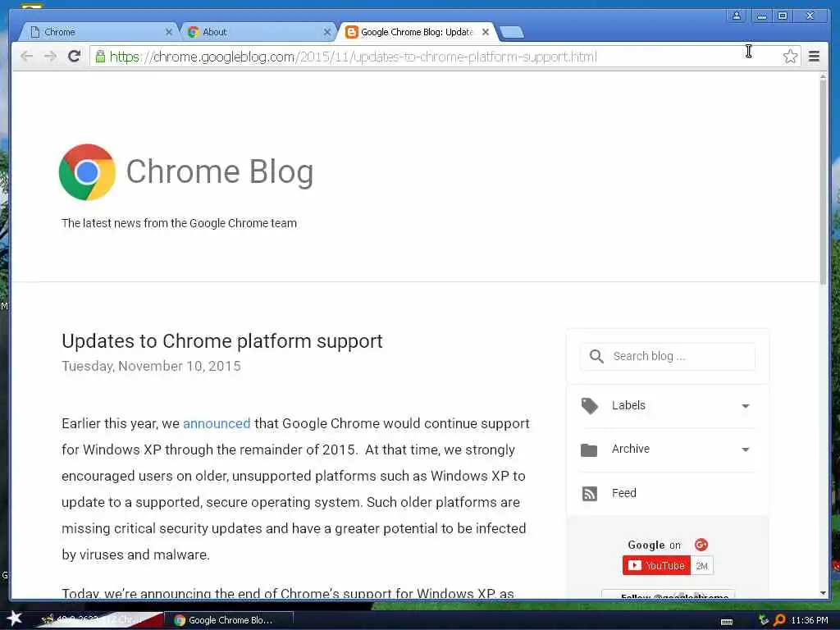Click the 11:36 PM clock on the taskbar
Viewport: 840px width, 630px height.
click(810, 620)
